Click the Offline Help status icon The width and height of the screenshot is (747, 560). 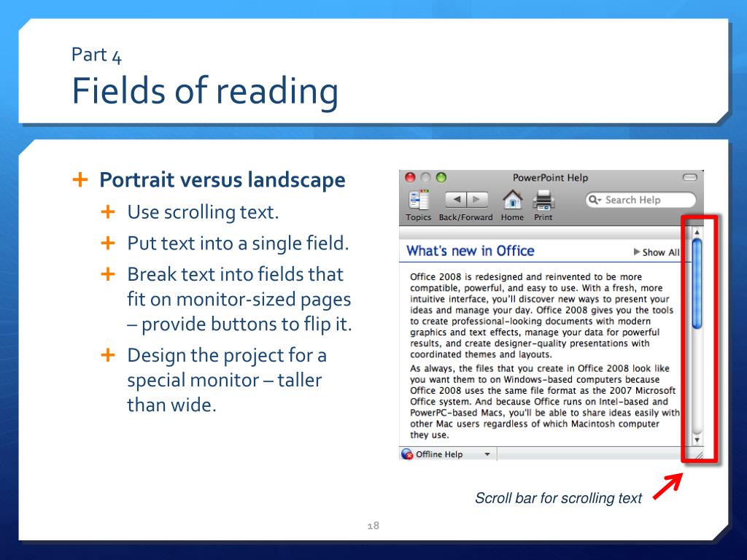coord(407,454)
